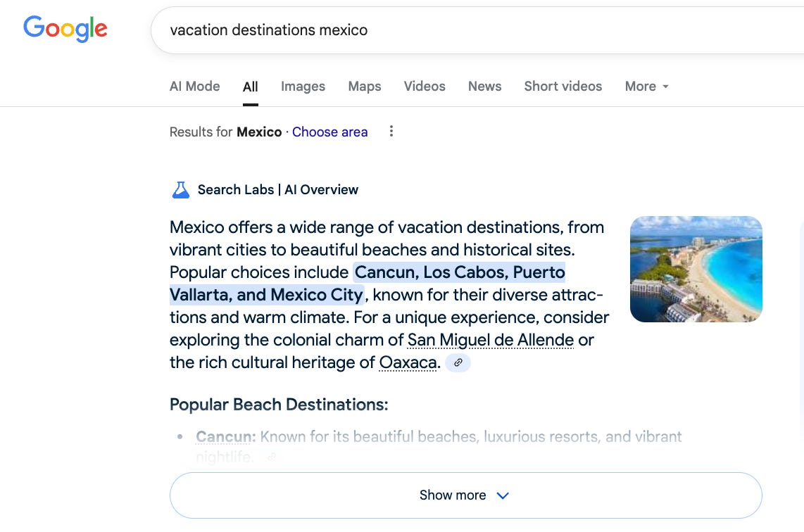Click the source link icon after Oaxaca
Screen dimensions: 804x532
click(458, 362)
